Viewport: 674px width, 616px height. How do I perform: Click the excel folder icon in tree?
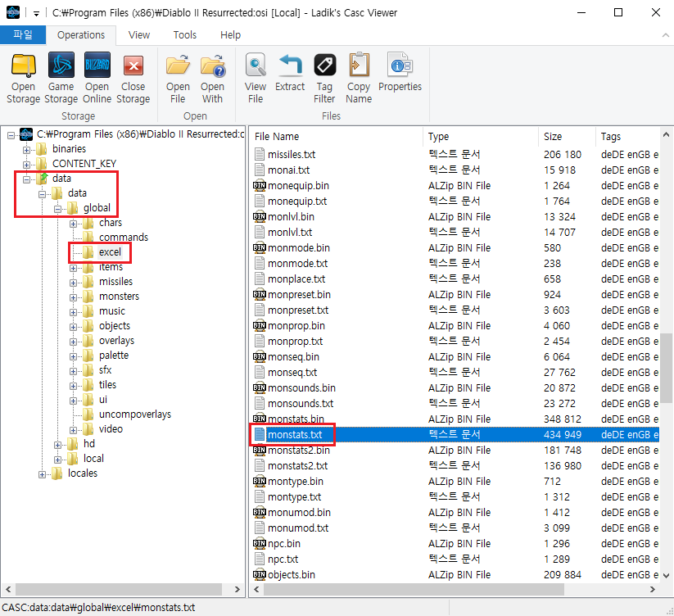tap(88, 252)
